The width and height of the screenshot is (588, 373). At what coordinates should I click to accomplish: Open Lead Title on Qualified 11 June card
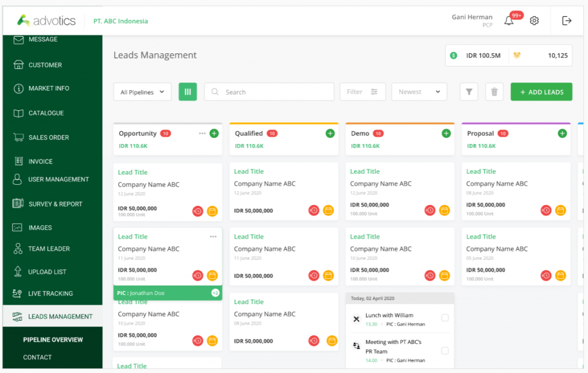click(x=249, y=236)
